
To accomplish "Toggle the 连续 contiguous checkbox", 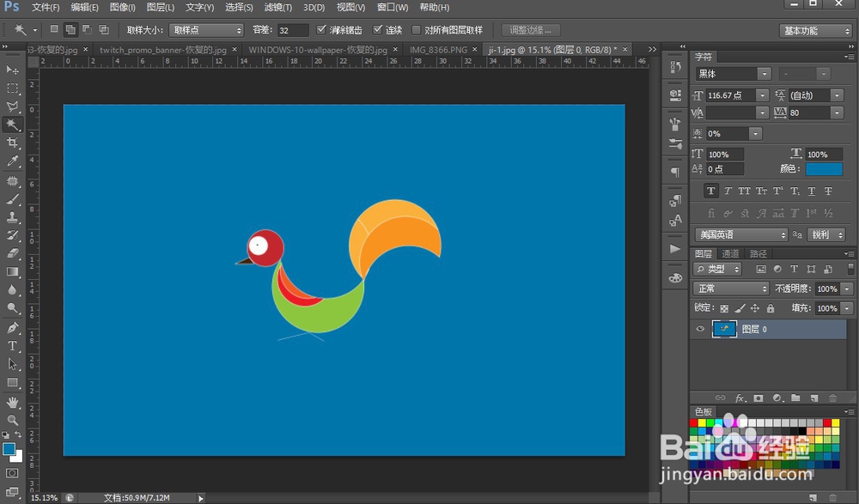I will click(377, 29).
